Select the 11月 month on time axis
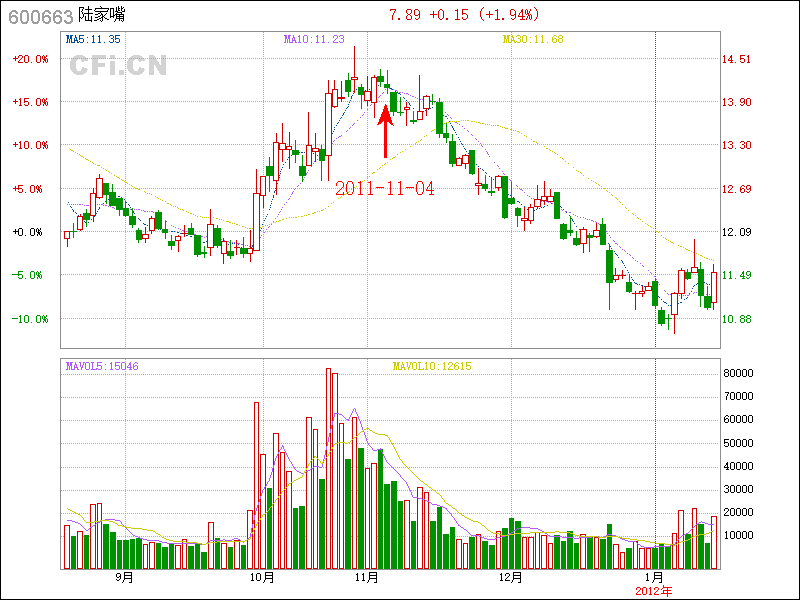This screenshot has height=600, width=800. pos(367,577)
